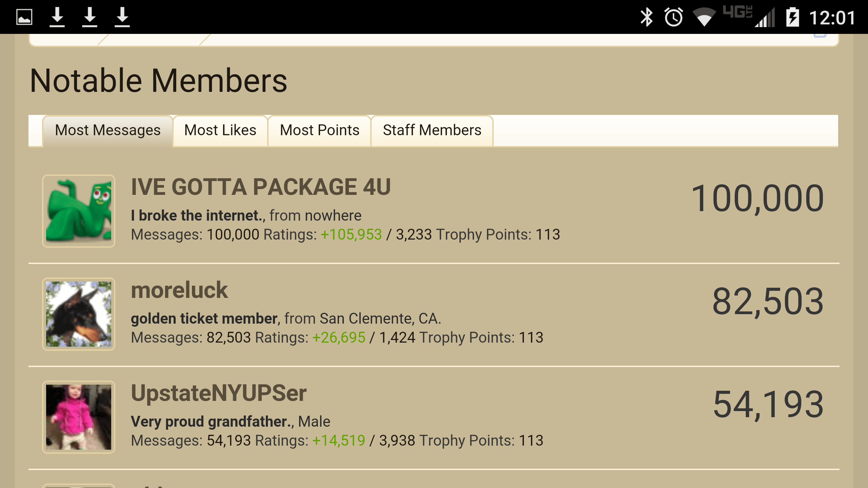
Task: Open moreluck member profile link
Action: tap(179, 290)
